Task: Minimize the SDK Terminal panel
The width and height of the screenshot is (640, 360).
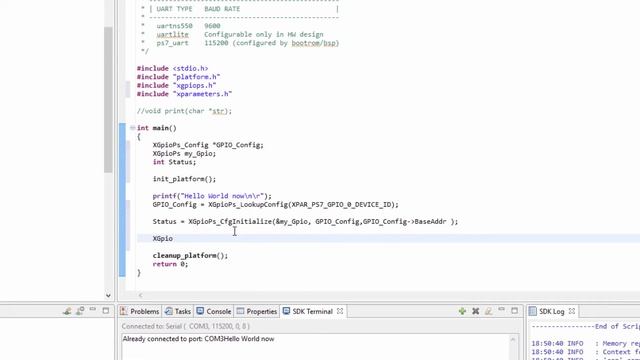Action: [x=502, y=310]
